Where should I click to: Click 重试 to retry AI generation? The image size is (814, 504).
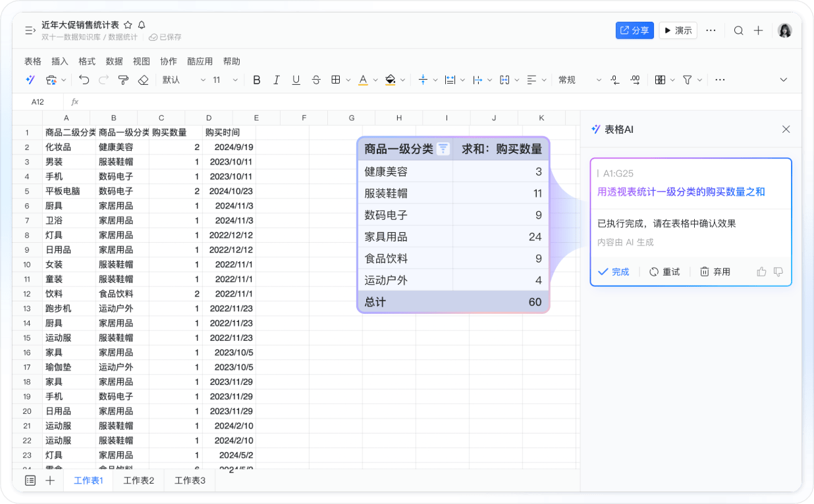(665, 272)
